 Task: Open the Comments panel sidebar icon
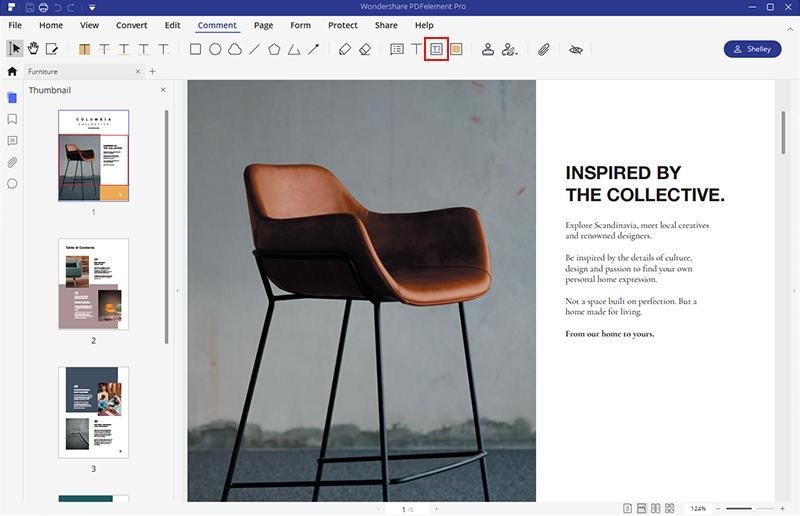12,141
